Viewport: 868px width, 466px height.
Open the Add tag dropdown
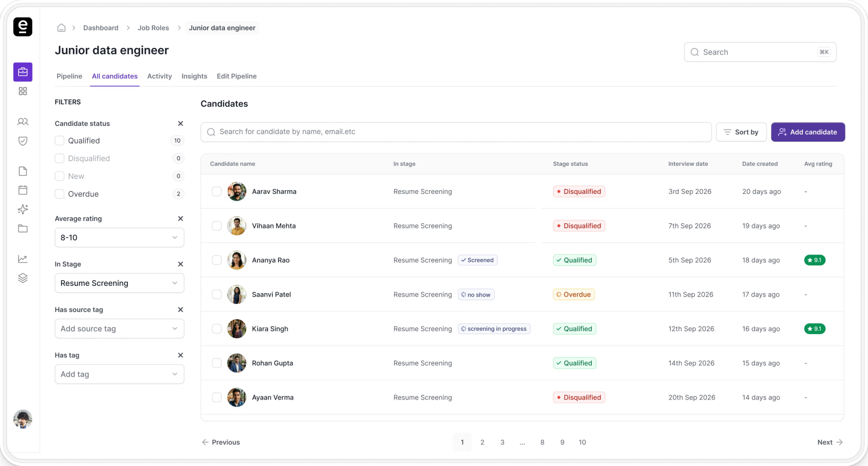click(x=119, y=374)
